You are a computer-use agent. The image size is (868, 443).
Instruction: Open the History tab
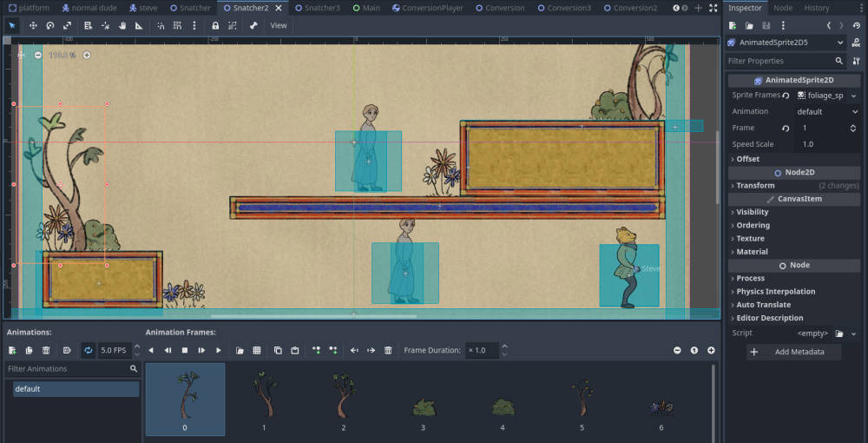[816, 8]
